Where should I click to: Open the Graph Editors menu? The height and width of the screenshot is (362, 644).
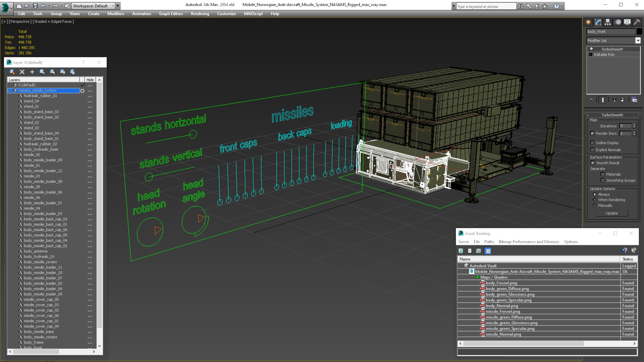pos(171,14)
